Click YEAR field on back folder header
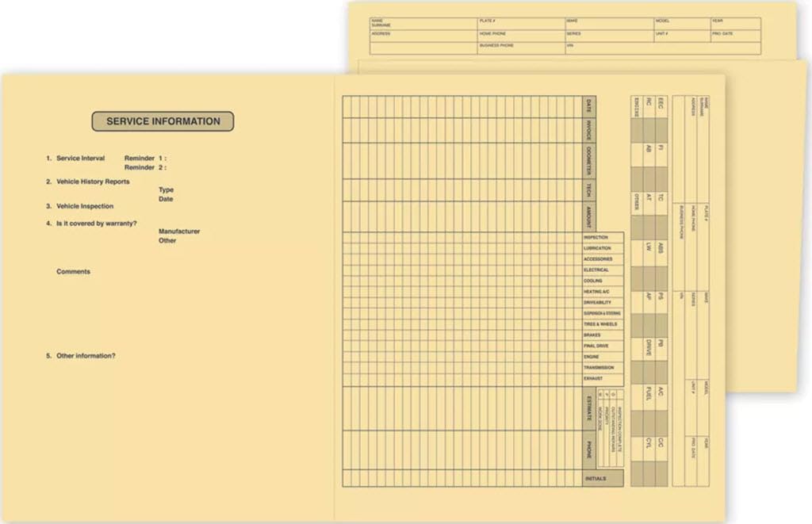812x524 pixels. (x=735, y=23)
